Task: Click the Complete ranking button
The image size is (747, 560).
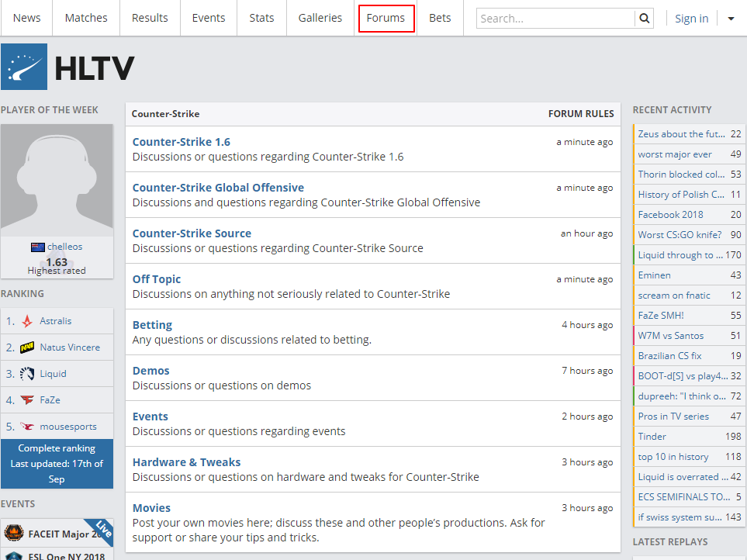Action: pos(57,464)
